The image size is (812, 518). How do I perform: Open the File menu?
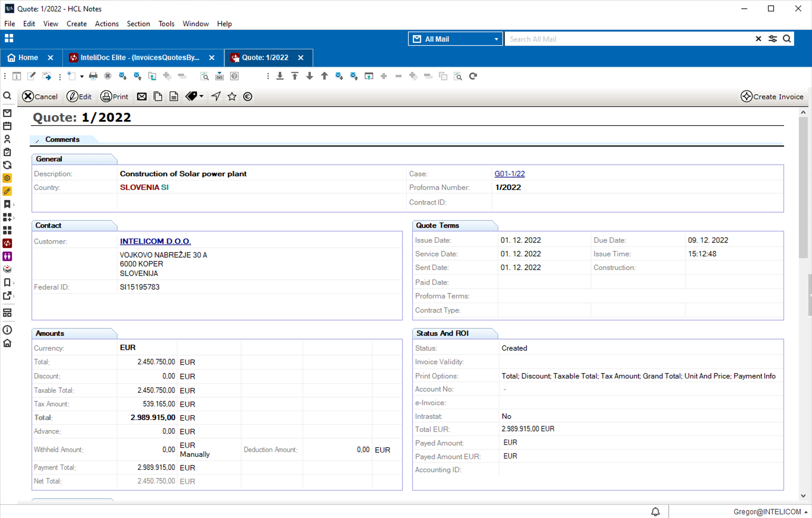click(x=9, y=24)
